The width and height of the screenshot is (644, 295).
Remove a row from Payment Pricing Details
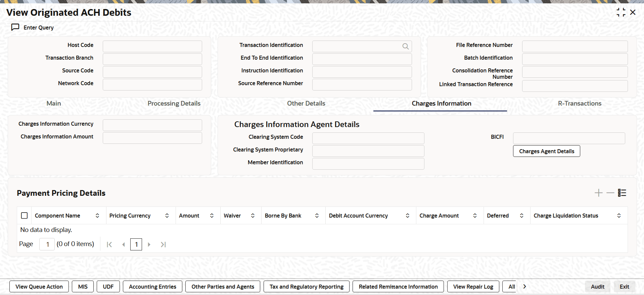[x=610, y=193]
